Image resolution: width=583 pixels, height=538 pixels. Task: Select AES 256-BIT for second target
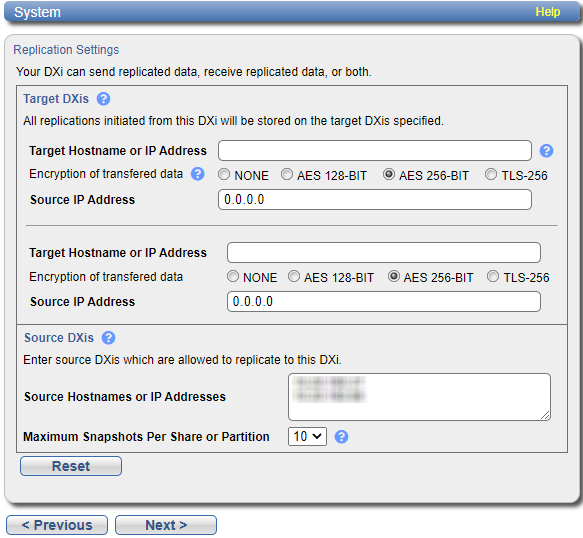point(394,276)
